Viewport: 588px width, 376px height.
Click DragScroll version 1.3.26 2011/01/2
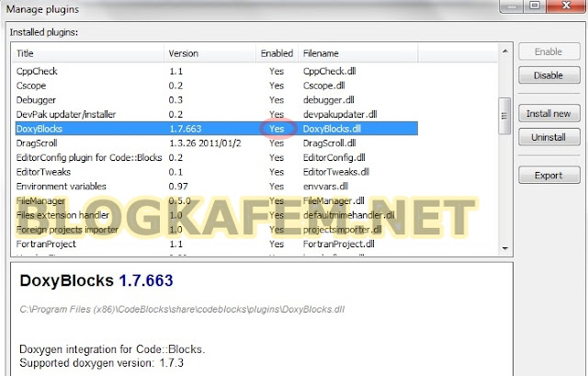click(x=205, y=143)
